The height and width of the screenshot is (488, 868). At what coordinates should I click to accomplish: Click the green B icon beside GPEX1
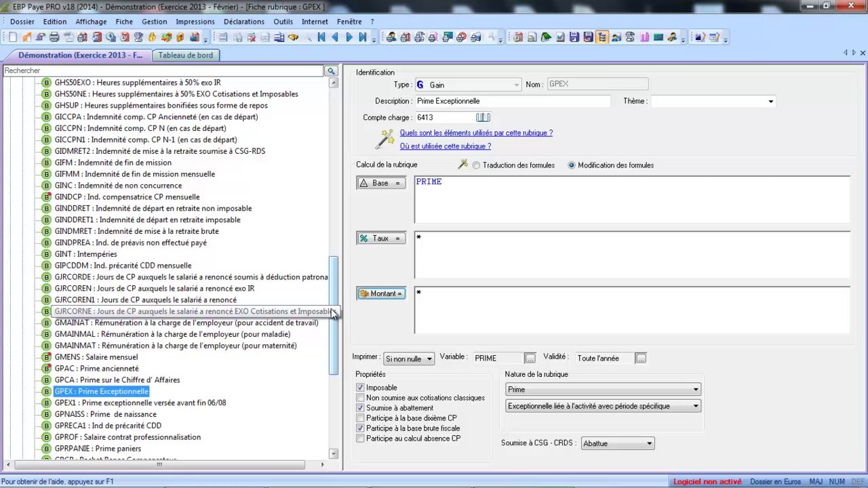(x=47, y=403)
